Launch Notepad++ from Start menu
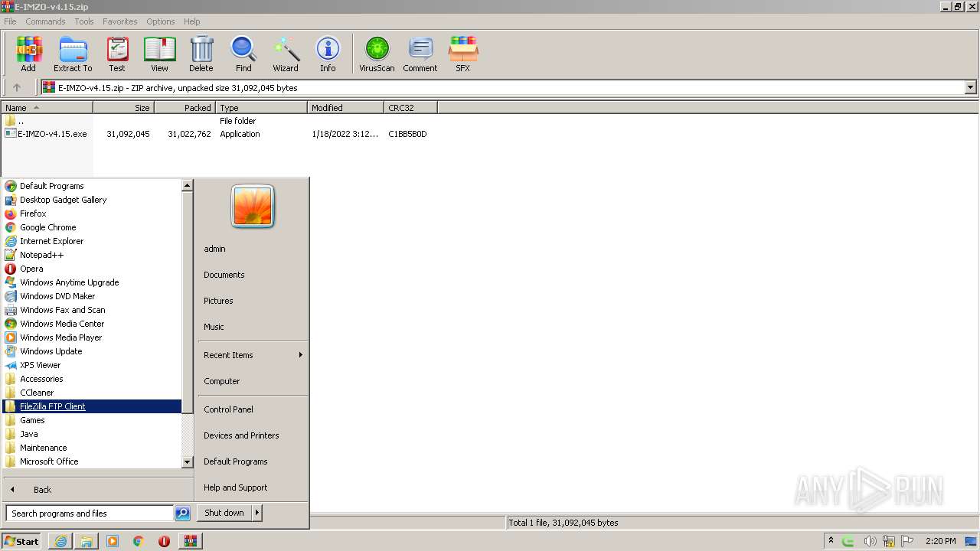 (92, 255)
